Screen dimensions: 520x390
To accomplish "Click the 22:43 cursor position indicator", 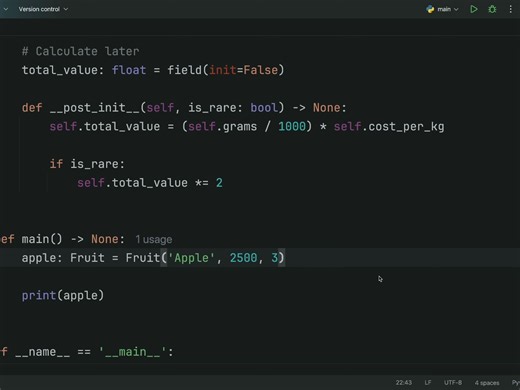I will [404, 382].
